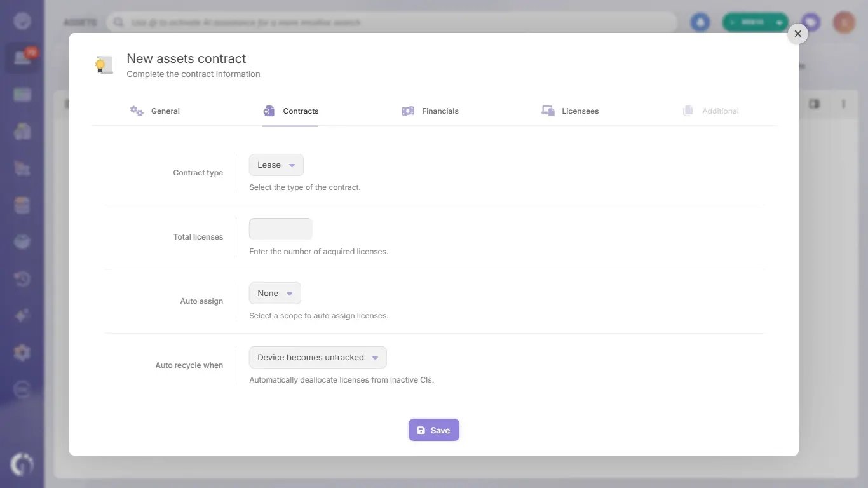Click the blurred search bar behind the dialog

[x=391, y=22]
